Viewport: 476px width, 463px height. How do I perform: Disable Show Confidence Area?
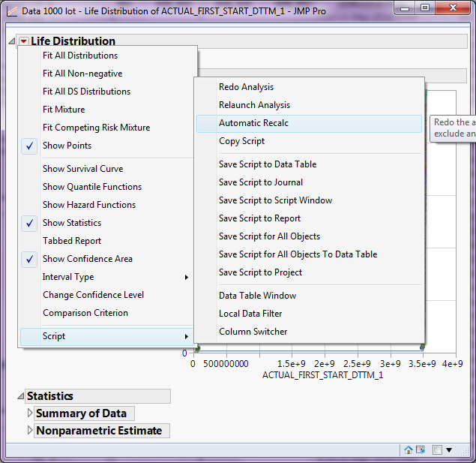coord(87,259)
